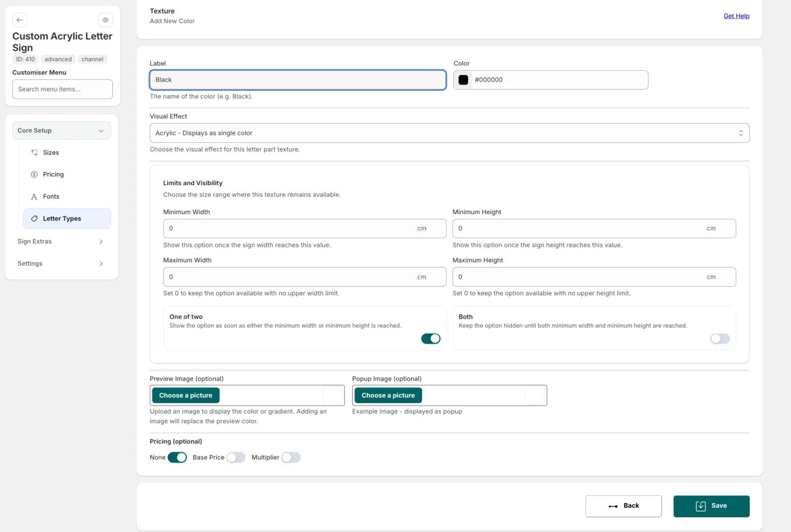Click the back arrow icon in sidebar

[20, 20]
